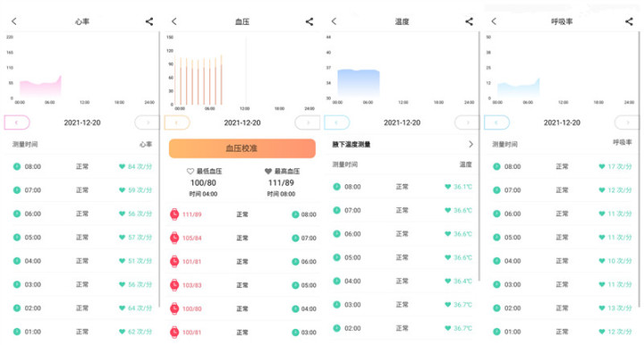Viewport: 644px width, 345px height.
Task: Click clock icon beside 血压 05:00 time
Action: [295, 285]
